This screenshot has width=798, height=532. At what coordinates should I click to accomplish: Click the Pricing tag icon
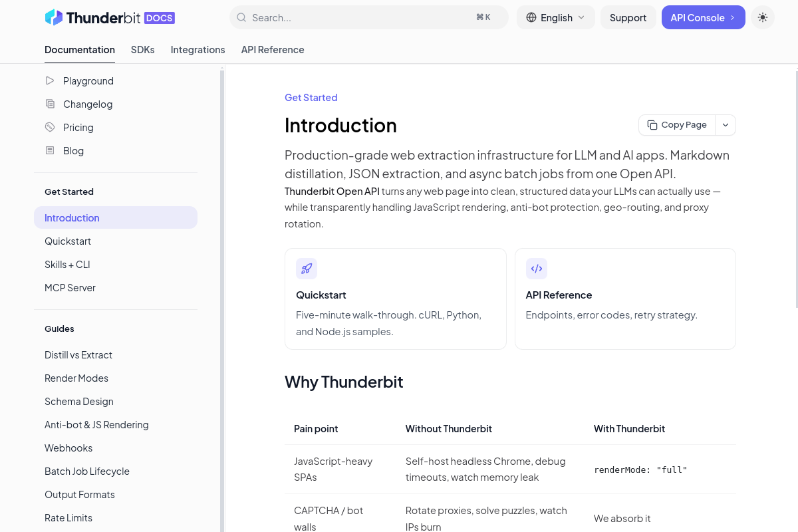(50, 127)
